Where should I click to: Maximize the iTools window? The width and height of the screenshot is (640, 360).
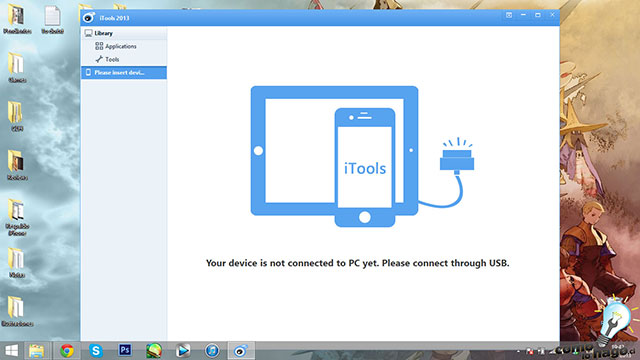538,15
